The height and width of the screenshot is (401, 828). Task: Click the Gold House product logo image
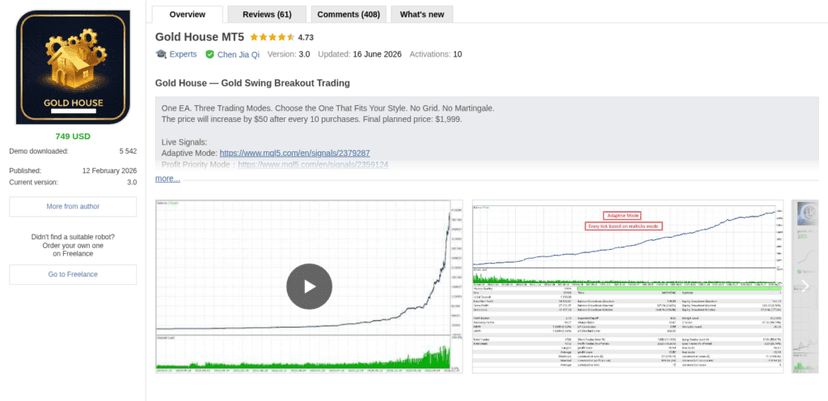pyautogui.click(x=73, y=67)
